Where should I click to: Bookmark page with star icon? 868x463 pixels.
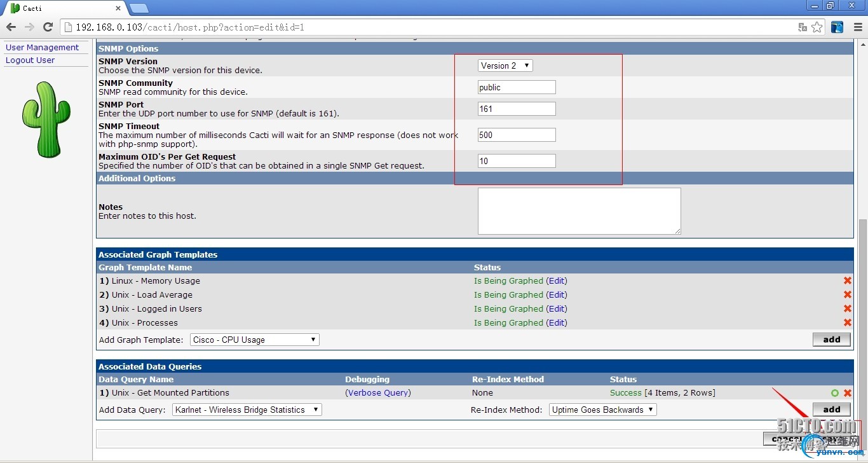coord(817,27)
